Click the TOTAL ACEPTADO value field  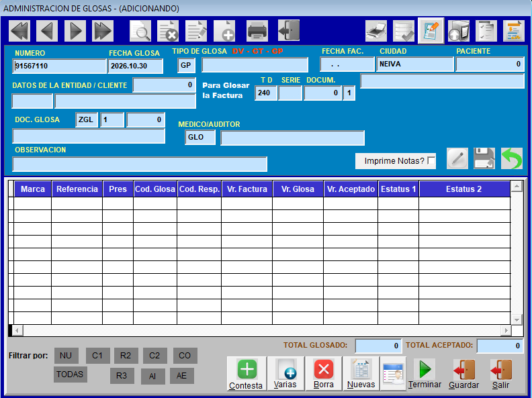[x=500, y=346]
